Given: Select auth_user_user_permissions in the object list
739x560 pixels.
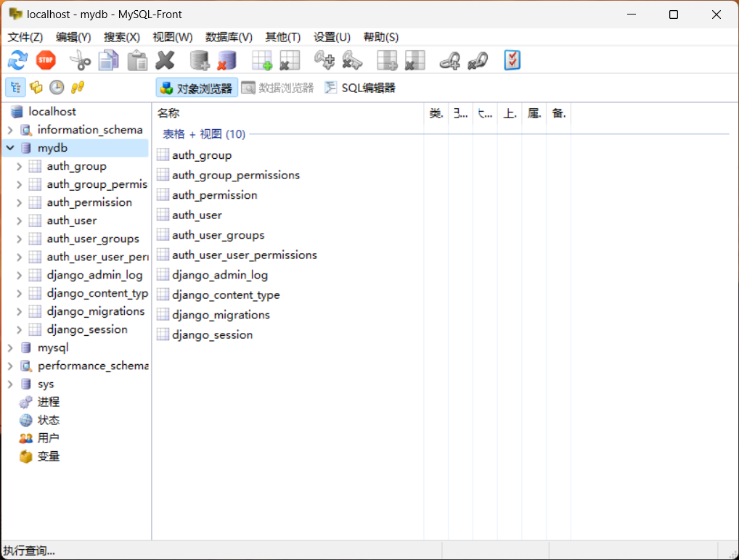Looking at the screenshot, I should (244, 255).
